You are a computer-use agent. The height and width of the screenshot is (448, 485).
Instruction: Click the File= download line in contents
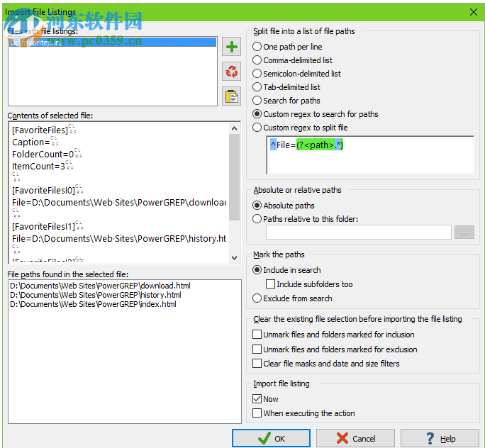coord(119,202)
